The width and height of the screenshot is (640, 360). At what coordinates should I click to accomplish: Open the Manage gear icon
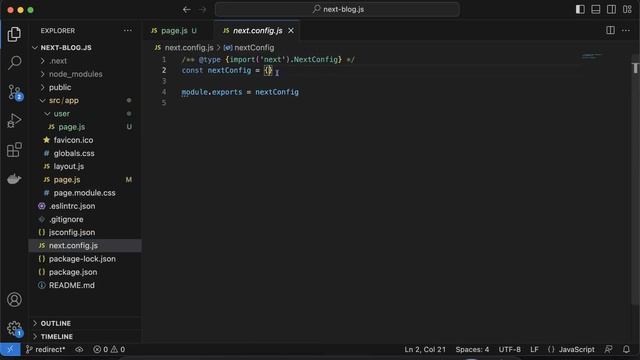[x=14, y=328]
